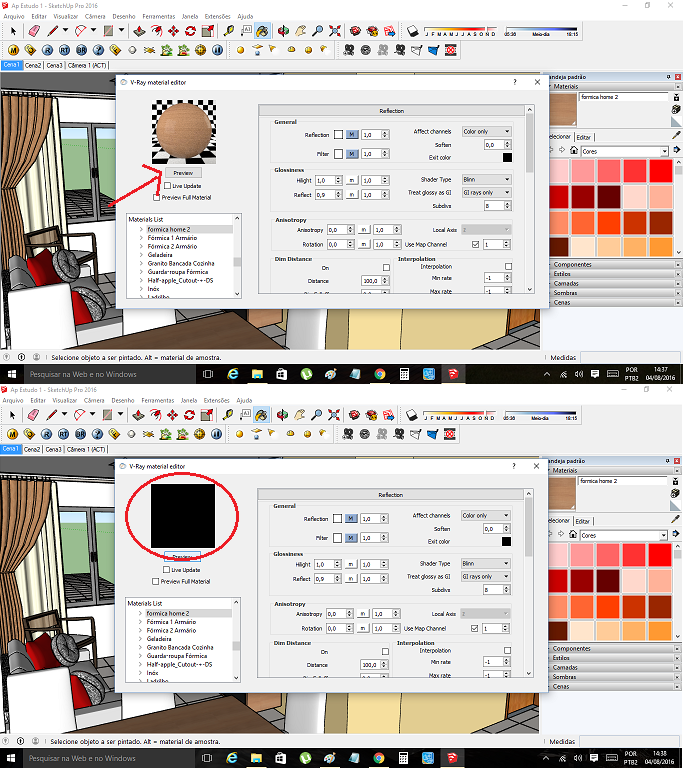
Task: Click Hilight map m button in the lower editor
Action: click(x=351, y=564)
